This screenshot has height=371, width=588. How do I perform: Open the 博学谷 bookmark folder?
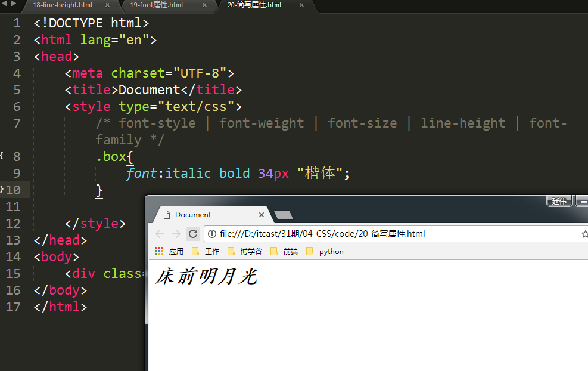point(244,251)
